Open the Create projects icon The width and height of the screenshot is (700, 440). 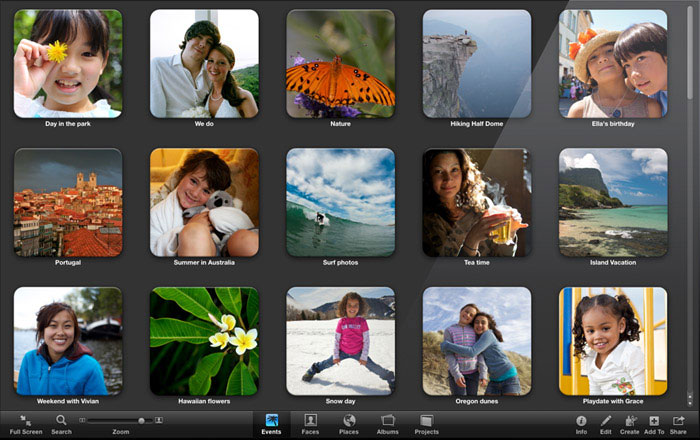pos(630,421)
